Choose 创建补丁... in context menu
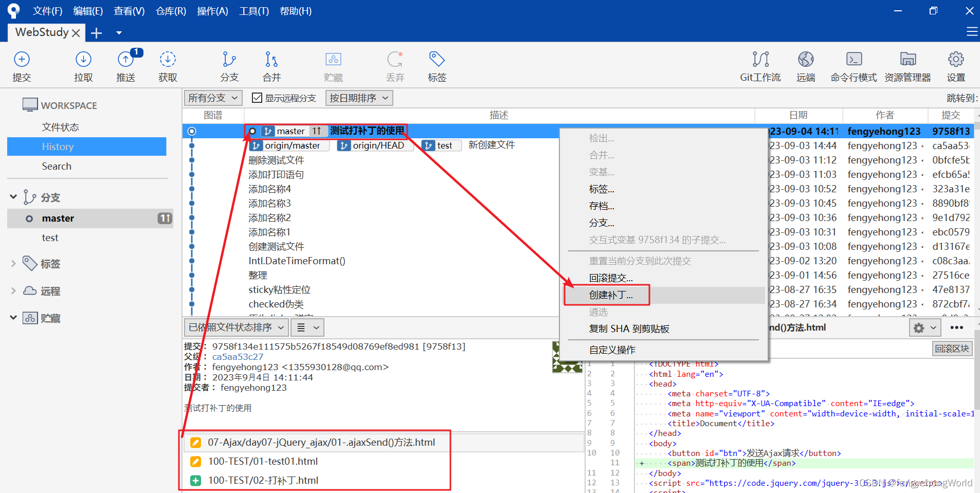This screenshot has height=493, width=980. (x=664, y=295)
